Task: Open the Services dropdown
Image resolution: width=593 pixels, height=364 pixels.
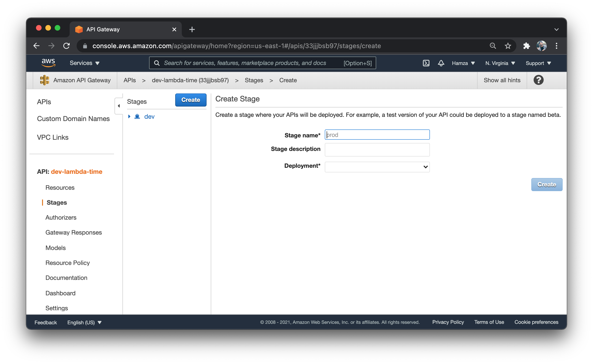Action: pos(85,63)
